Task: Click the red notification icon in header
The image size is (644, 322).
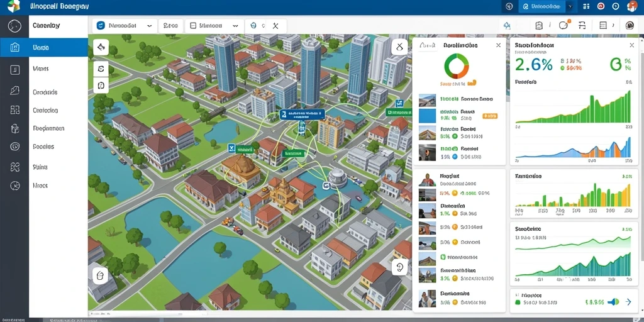Action: coord(601,6)
